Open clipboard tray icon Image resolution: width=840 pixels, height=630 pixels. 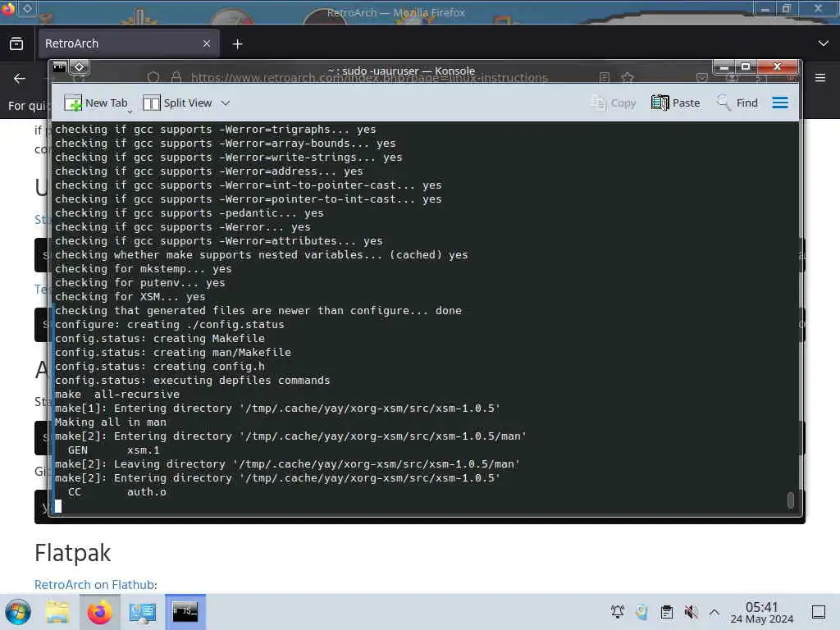pyautogui.click(x=667, y=612)
